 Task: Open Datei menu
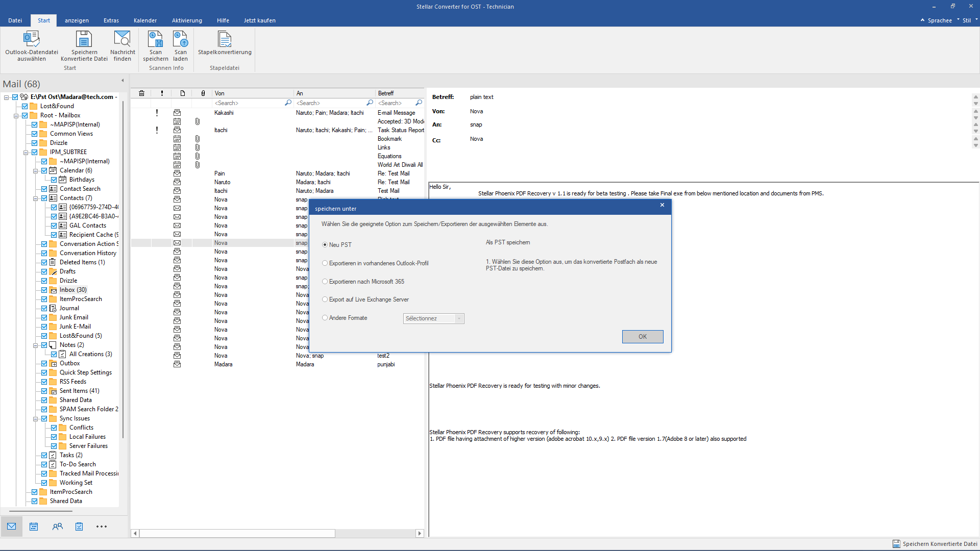click(15, 20)
